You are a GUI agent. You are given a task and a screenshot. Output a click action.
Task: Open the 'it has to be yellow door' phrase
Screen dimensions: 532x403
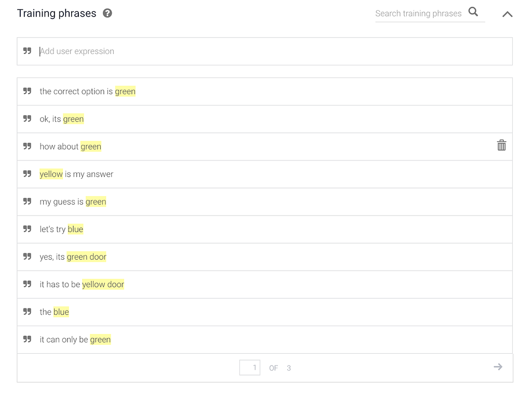pyautogui.click(x=264, y=285)
